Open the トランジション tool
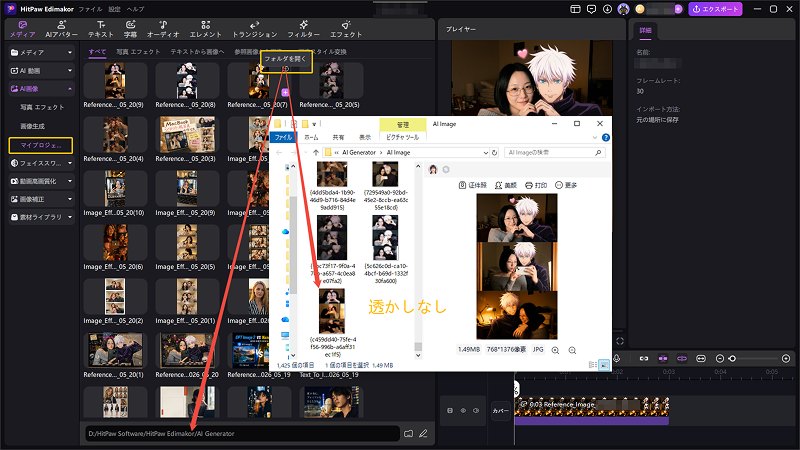The height and width of the screenshot is (450, 800). tap(255, 29)
